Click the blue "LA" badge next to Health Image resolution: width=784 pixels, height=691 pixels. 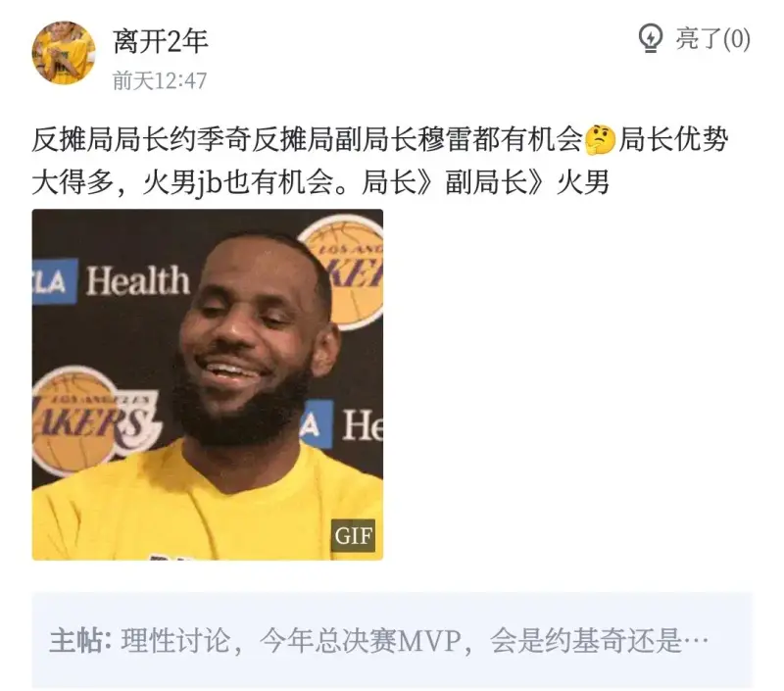55,281
